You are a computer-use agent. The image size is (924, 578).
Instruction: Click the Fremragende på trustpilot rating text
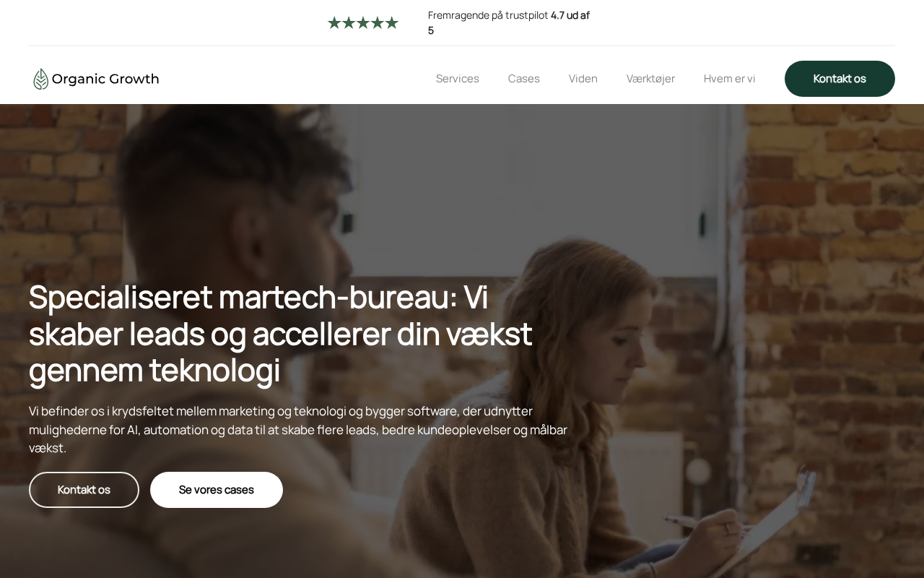point(488,15)
